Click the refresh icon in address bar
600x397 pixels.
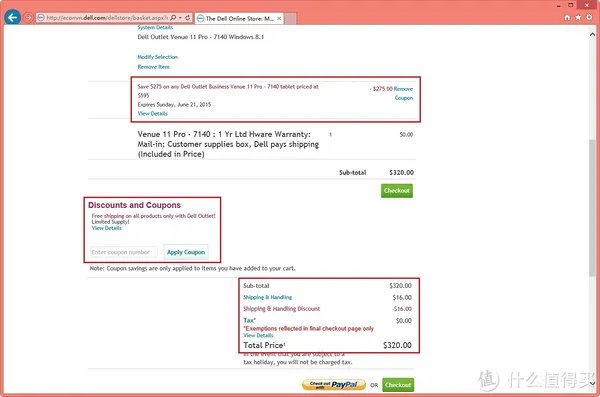[188, 18]
